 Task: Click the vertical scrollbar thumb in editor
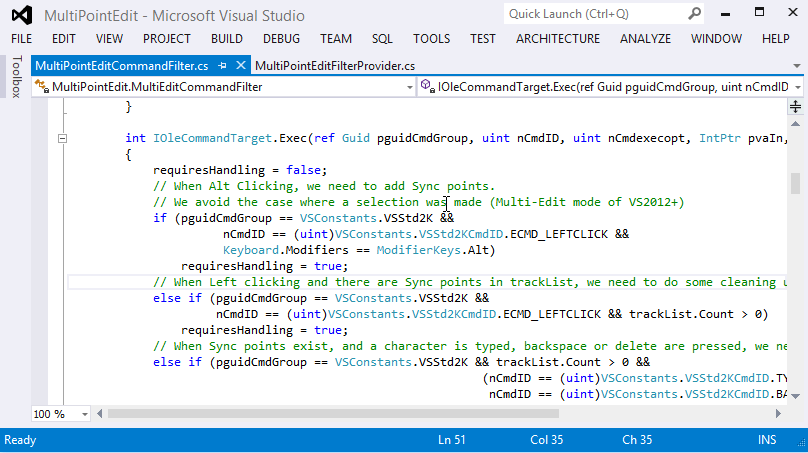796,184
